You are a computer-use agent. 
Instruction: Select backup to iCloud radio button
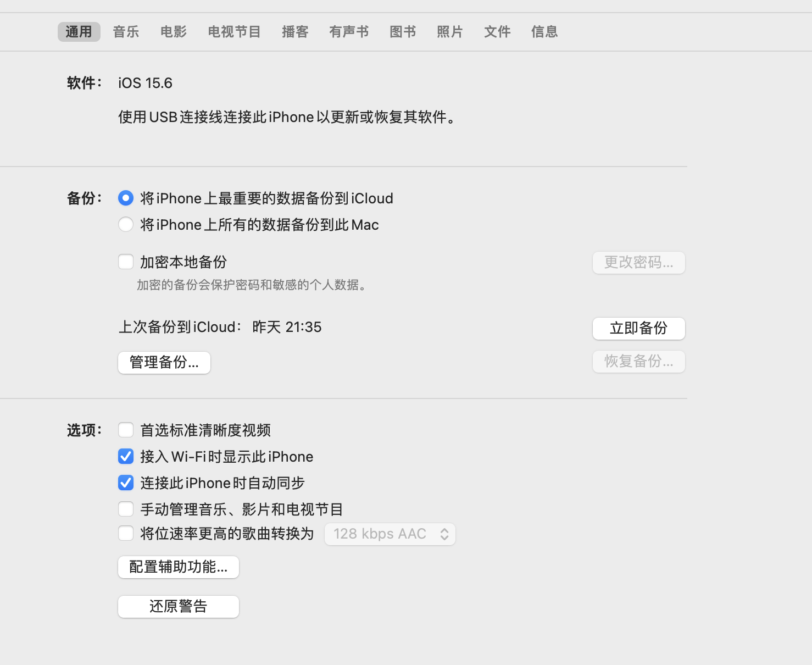[x=126, y=198]
